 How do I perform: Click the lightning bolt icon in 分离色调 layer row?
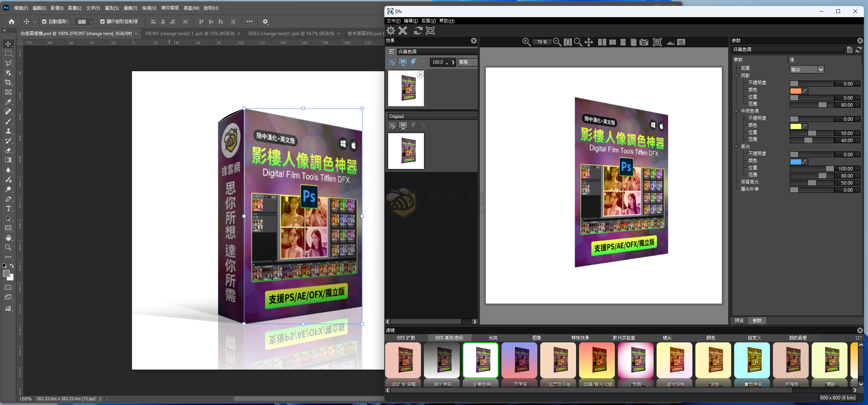tap(413, 62)
